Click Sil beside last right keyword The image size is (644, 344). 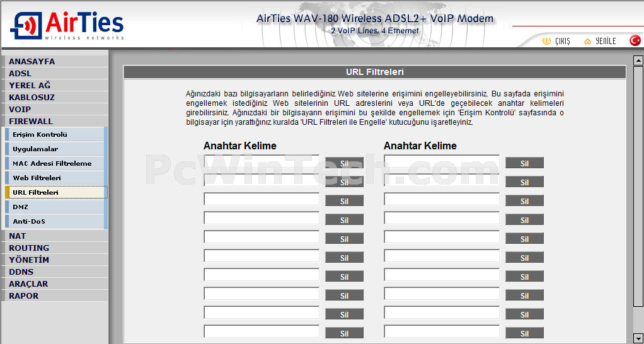pyautogui.click(x=524, y=333)
